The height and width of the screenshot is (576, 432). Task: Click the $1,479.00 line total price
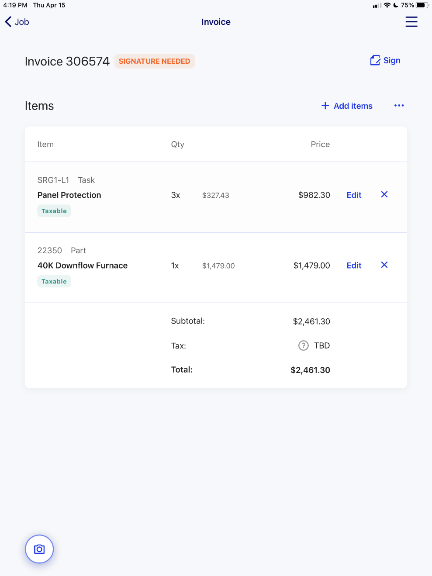(x=312, y=265)
